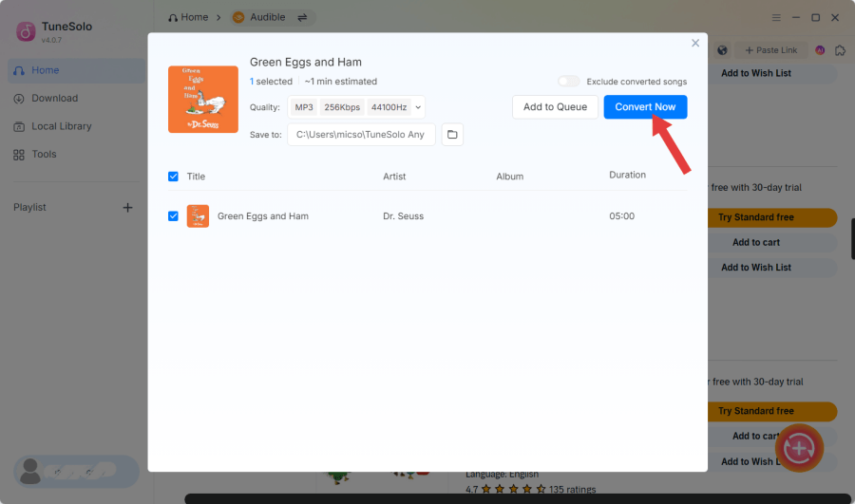Click the Paste Link button
The width and height of the screenshot is (855, 504).
tap(771, 50)
